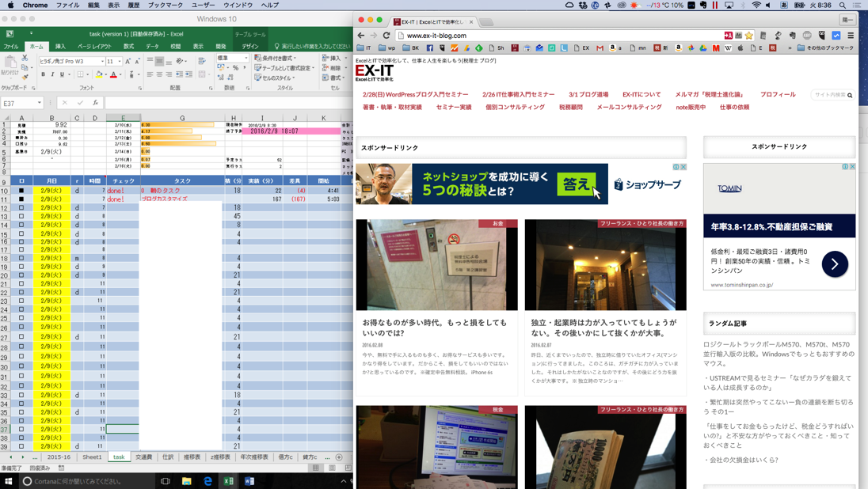
Task: Click the percent style icon in Excel
Action: click(x=235, y=68)
